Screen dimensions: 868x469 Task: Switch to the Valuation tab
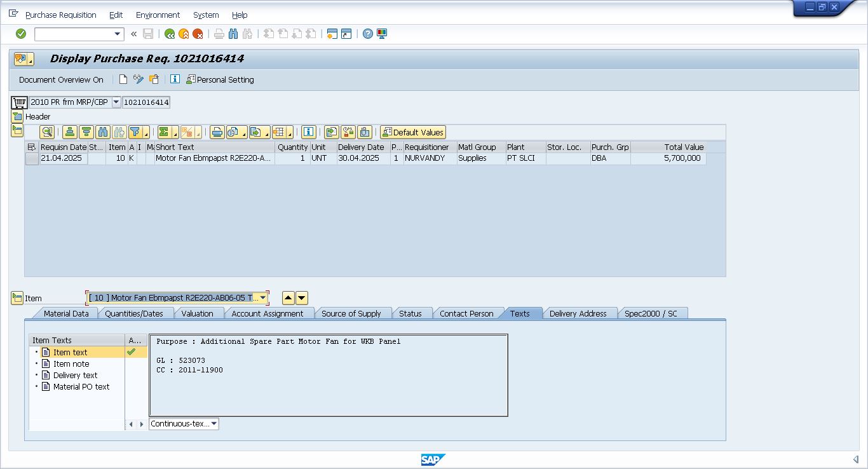tap(198, 313)
